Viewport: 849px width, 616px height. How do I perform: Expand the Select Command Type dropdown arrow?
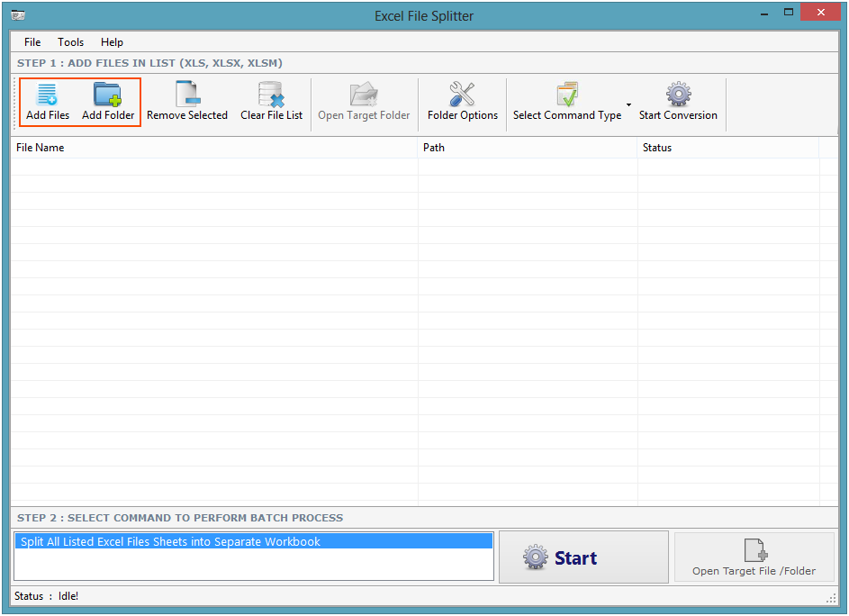[x=628, y=104]
